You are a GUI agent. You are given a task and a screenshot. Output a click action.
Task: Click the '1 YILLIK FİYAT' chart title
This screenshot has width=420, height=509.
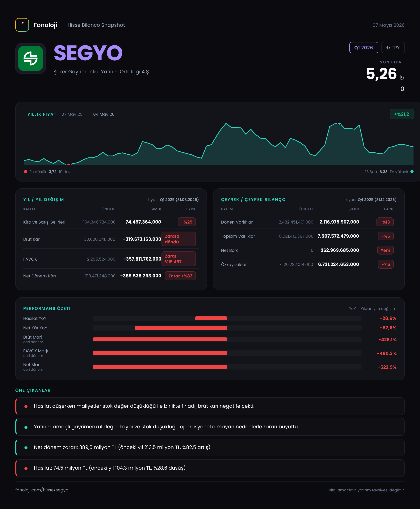click(40, 114)
